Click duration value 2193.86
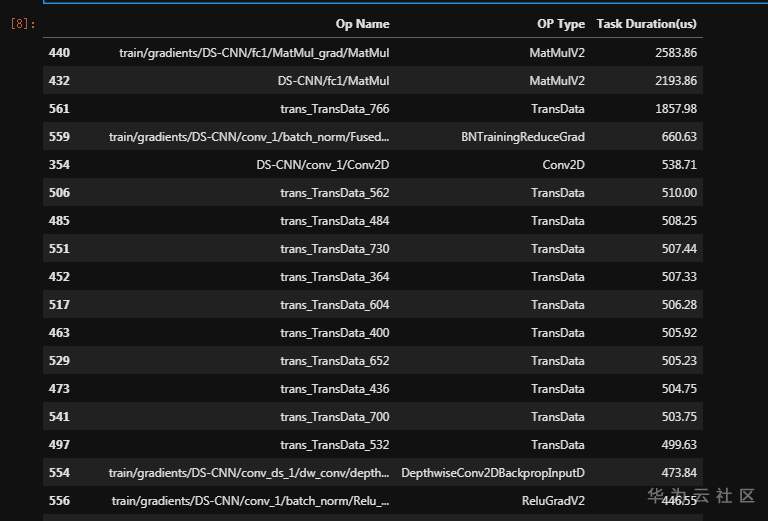The height and width of the screenshot is (521, 768). pyautogui.click(x=676, y=81)
